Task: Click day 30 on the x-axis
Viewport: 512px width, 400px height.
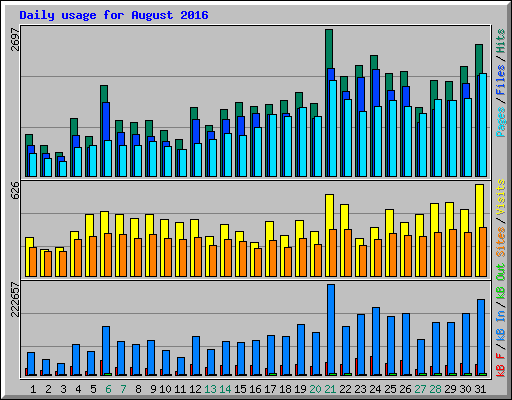Action: pyautogui.click(x=465, y=389)
